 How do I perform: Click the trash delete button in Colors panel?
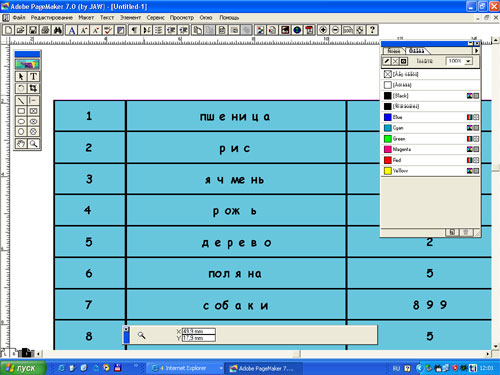466,232
